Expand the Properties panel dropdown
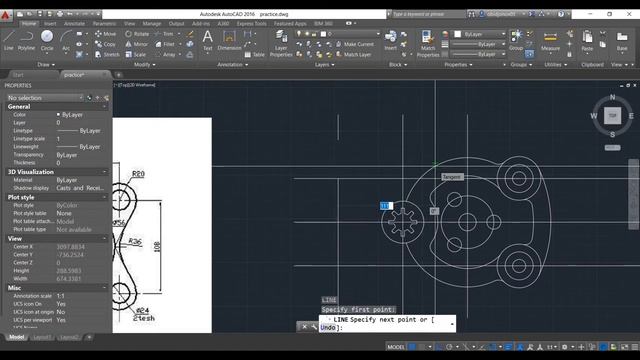The height and width of the screenshot is (360, 640). 458,64
